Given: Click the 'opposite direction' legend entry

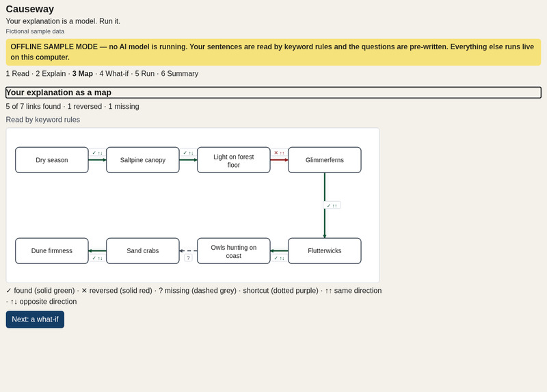Looking at the screenshot, I should click(x=44, y=302).
